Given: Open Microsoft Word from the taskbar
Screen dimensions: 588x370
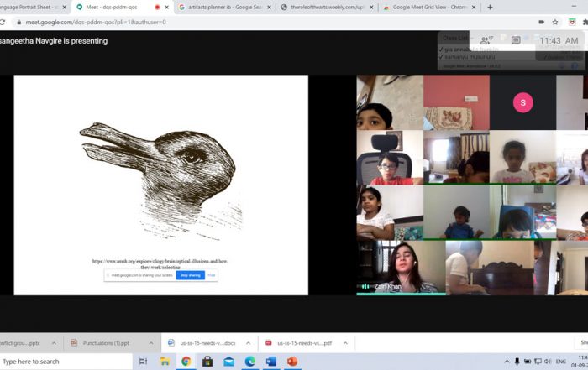Looking at the screenshot, I should click(271, 362).
